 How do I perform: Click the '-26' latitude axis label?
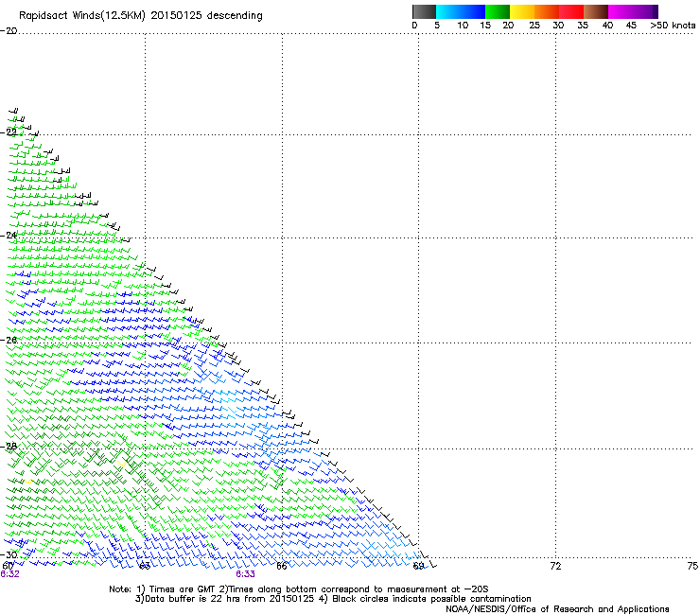coord(9,341)
